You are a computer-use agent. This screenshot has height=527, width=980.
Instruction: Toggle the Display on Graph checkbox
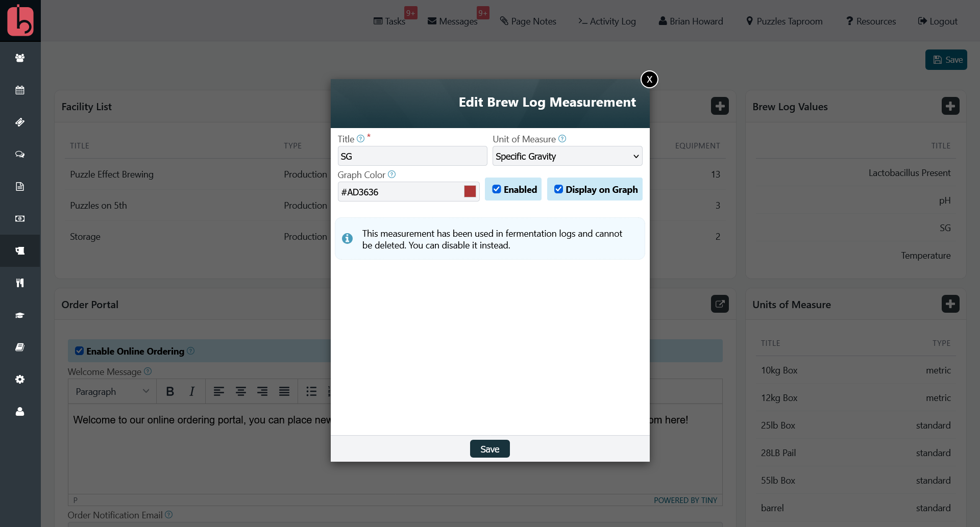[x=558, y=189]
